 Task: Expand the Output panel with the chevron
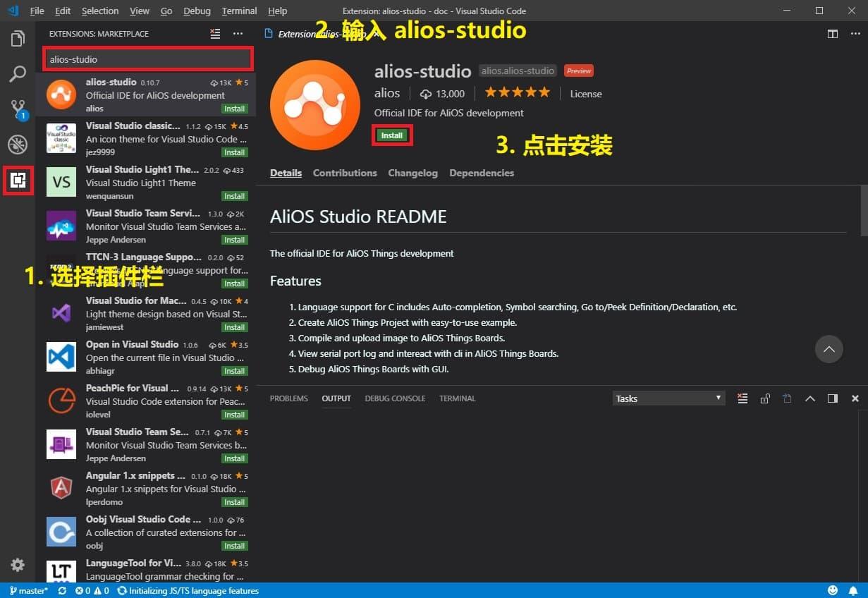click(810, 398)
